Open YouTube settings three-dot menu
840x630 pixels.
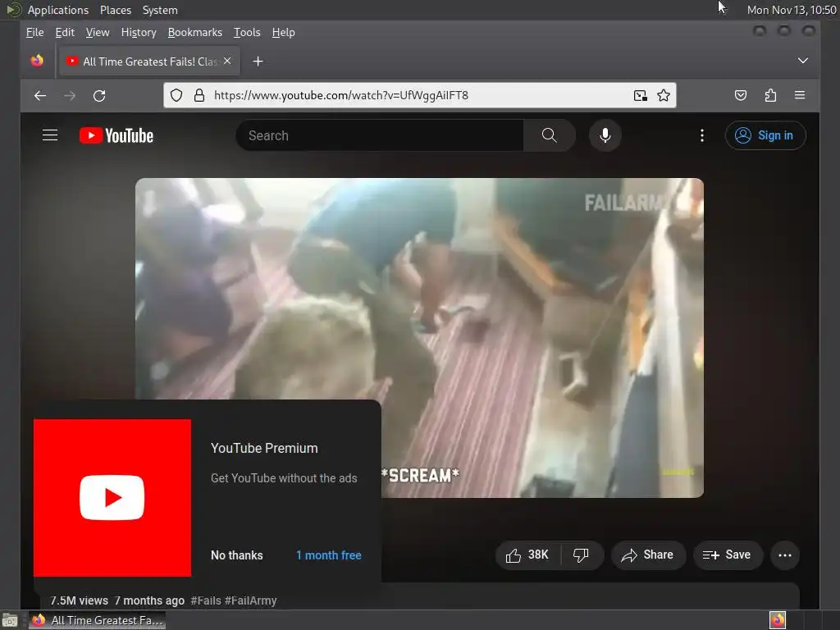click(702, 135)
